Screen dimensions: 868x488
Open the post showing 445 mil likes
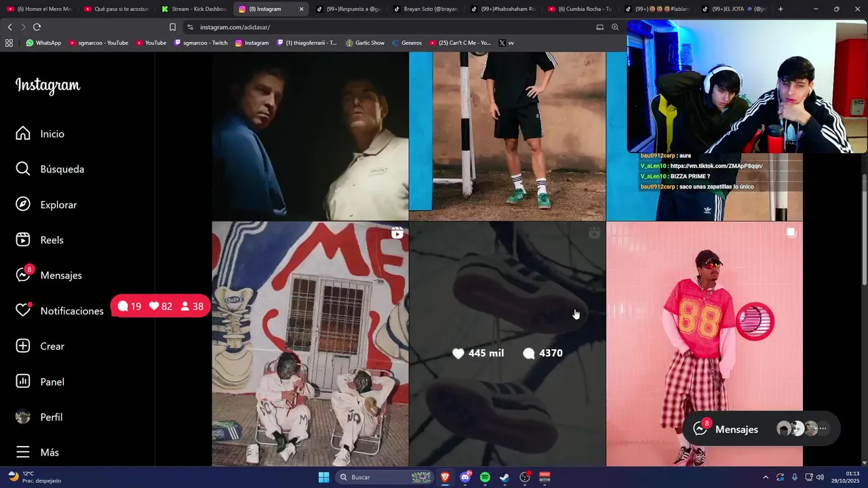tap(507, 344)
